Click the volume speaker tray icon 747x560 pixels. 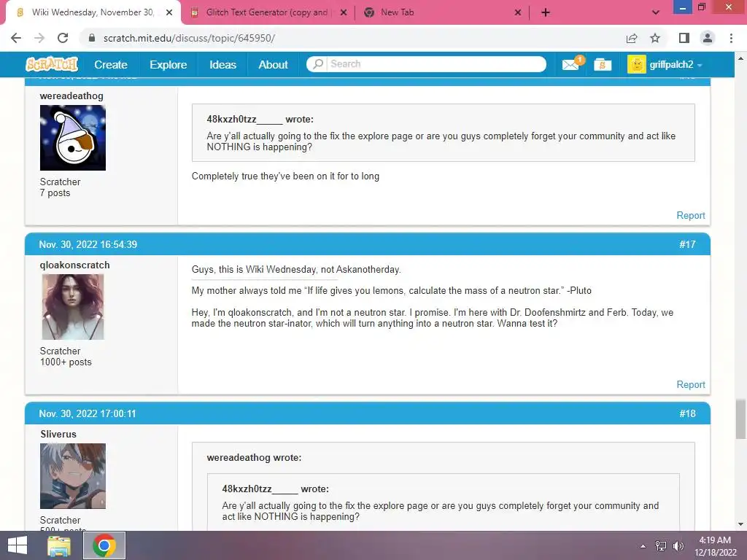(678, 546)
